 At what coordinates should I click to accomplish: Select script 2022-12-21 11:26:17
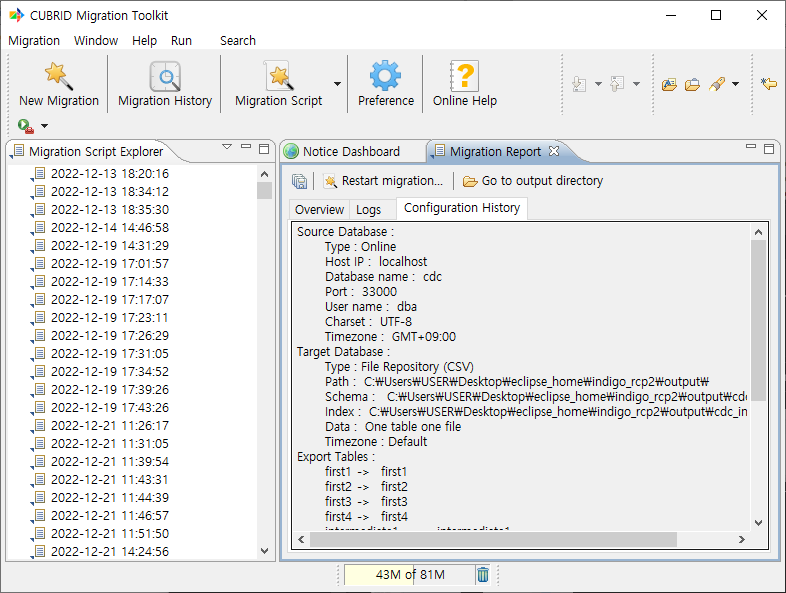(x=110, y=426)
